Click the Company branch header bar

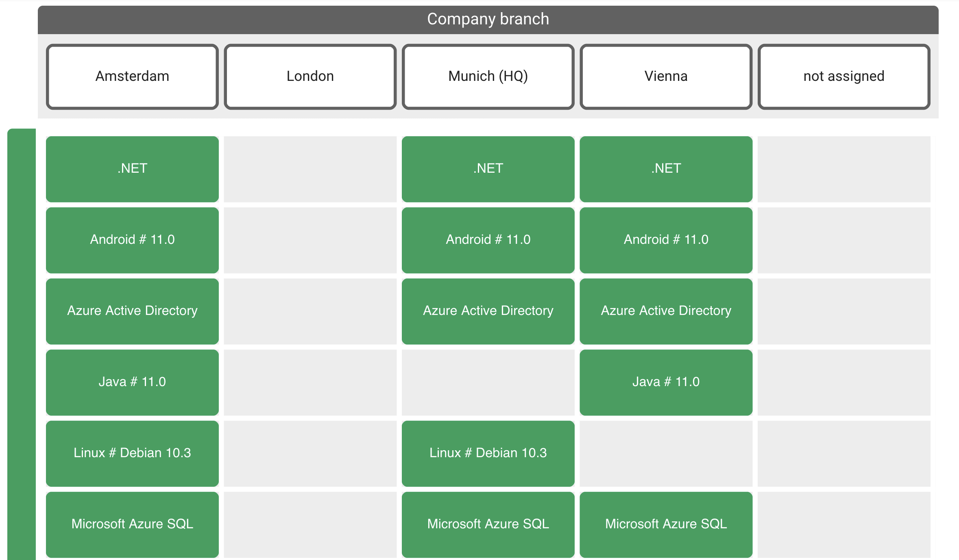488,20
